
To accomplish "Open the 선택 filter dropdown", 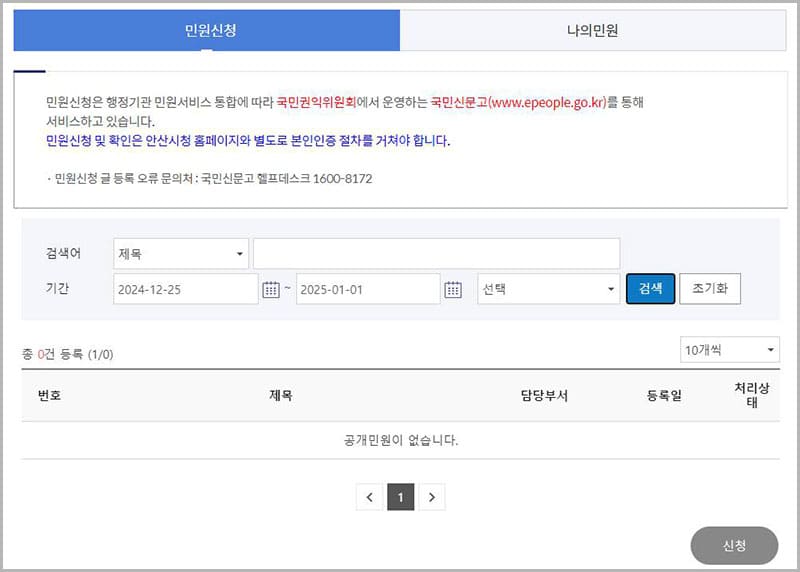I will 549,289.
